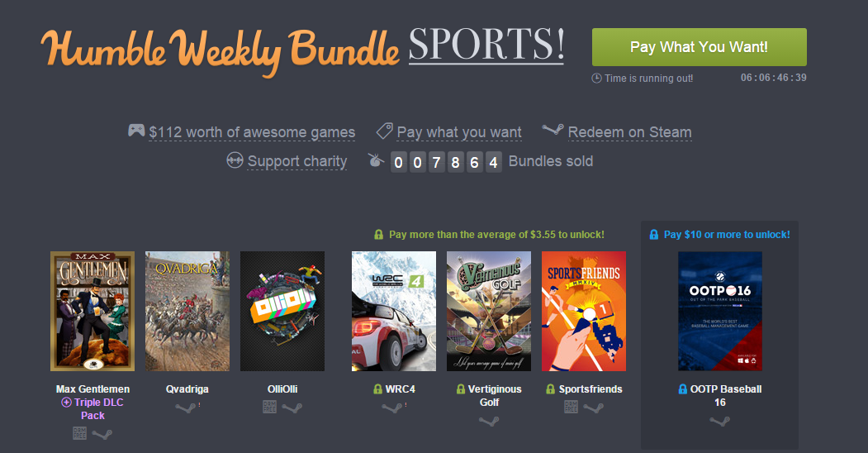The width and height of the screenshot is (868, 453).
Task: Open the $112 worth of awesome games link
Action: [x=252, y=132]
